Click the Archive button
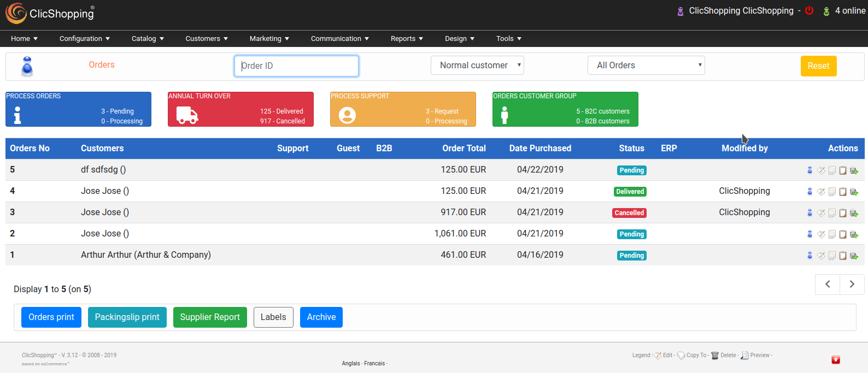 coord(321,317)
